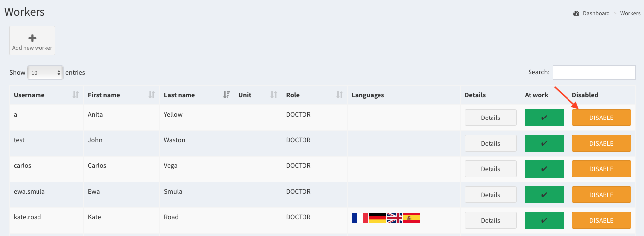
Task: Go to Dashboard breadcrumb link
Action: click(x=596, y=13)
